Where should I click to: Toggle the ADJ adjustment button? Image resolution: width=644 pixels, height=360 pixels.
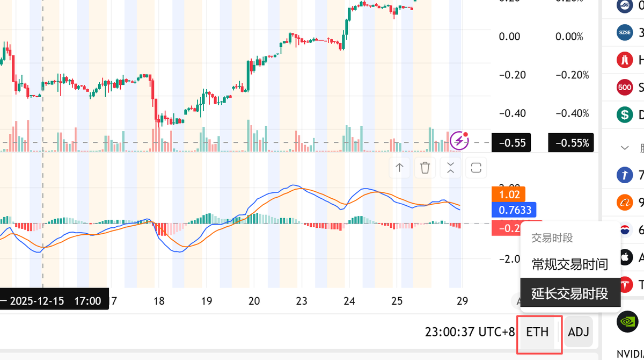click(x=579, y=332)
